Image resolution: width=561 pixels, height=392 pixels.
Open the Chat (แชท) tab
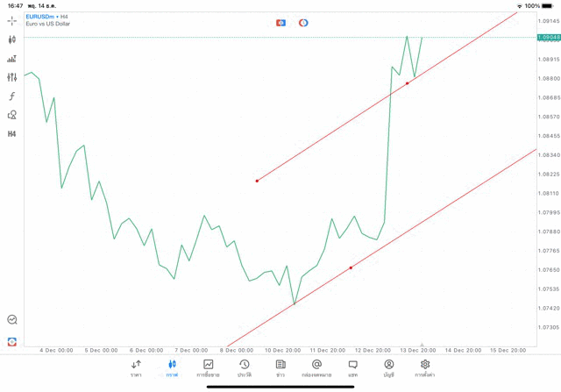pyautogui.click(x=352, y=367)
